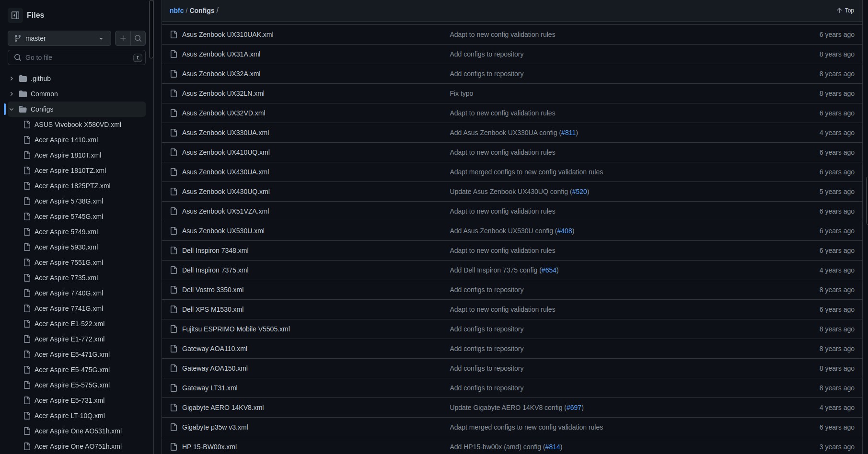Click file icon beside Acer Aspire 1825PTZ.xml
Viewport: 868px width, 454px height.
click(27, 186)
